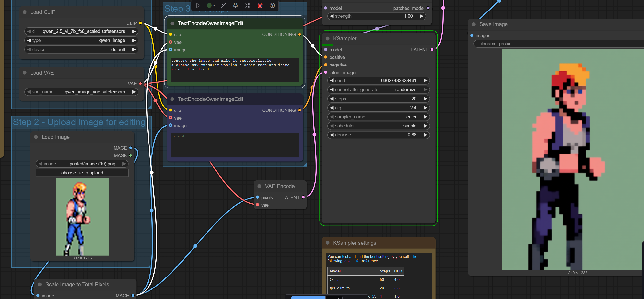Collapse the VAE Encode node via its dot

click(260, 186)
